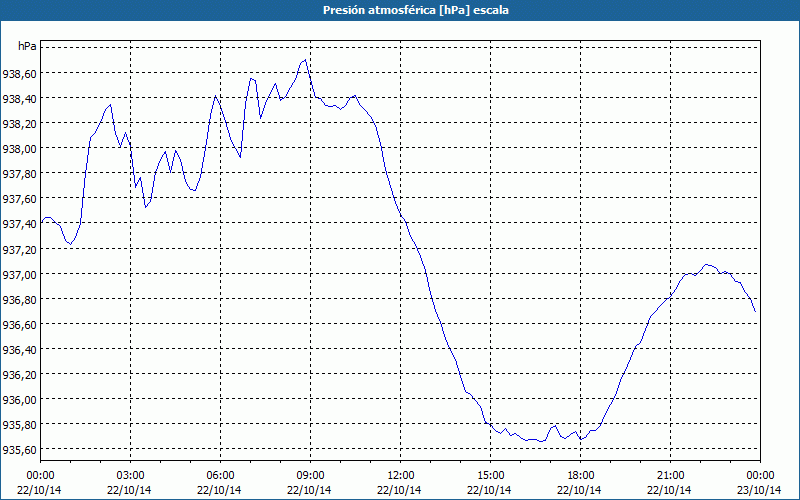Click the 937,20 y-axis label
The height and width of the screenshot is (500, 800).
[19, 249]
